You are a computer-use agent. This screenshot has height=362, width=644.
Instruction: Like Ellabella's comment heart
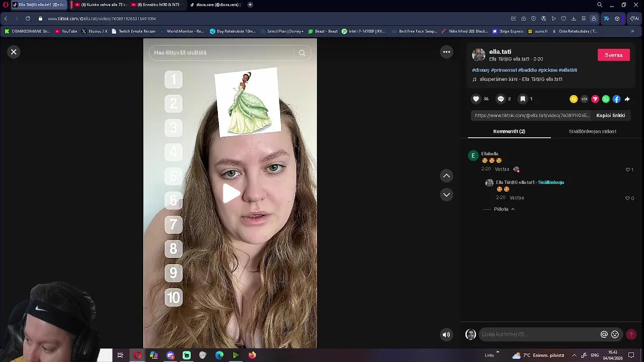(x=627, y=169)
